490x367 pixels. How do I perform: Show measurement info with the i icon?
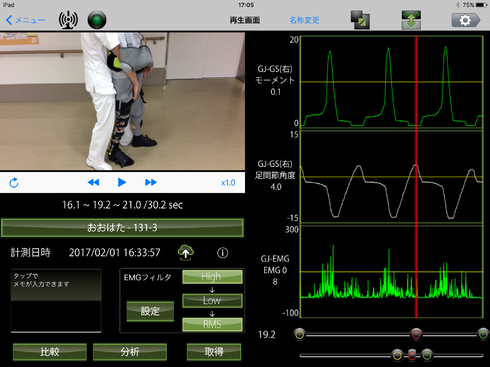point(223,253)
